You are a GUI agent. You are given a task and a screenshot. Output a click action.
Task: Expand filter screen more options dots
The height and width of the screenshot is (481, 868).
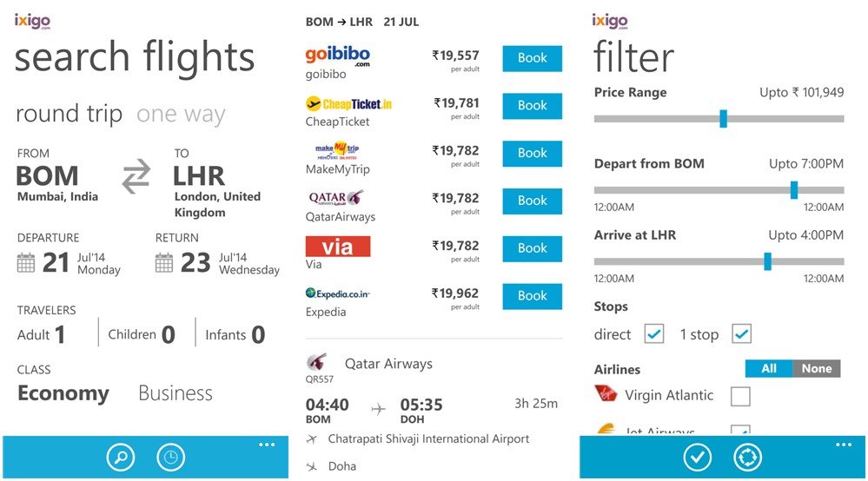843,445
